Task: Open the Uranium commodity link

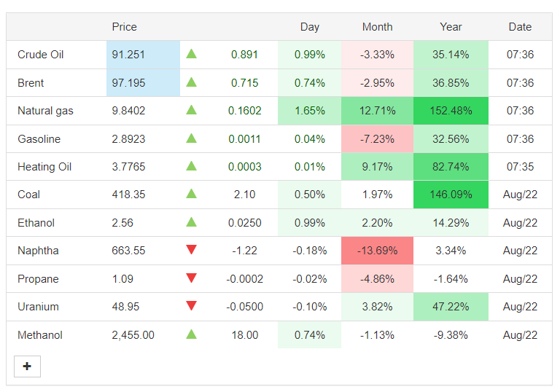Action: pyautogui.click(x=38, y=307)
